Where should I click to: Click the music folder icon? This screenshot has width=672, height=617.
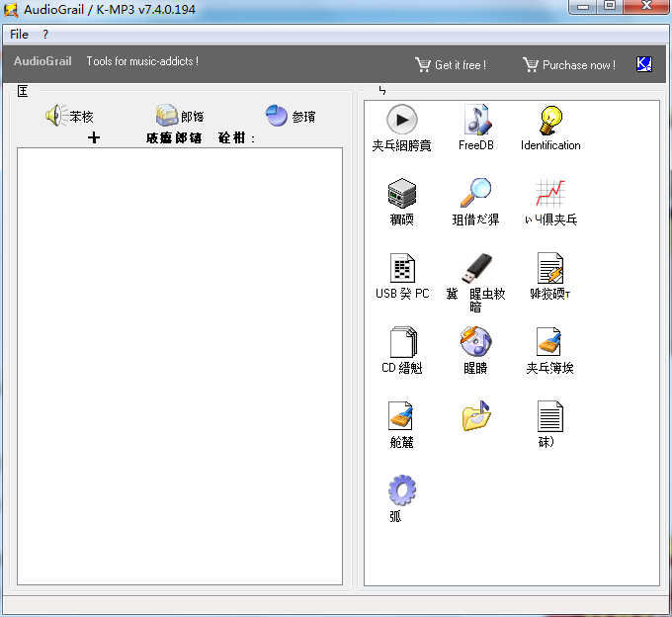pos(475,416)
